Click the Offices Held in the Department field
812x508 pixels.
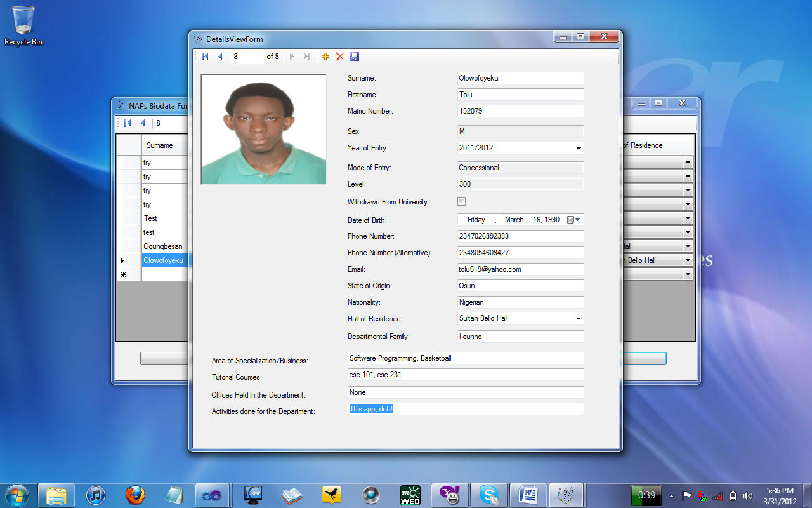coord(466,392)
